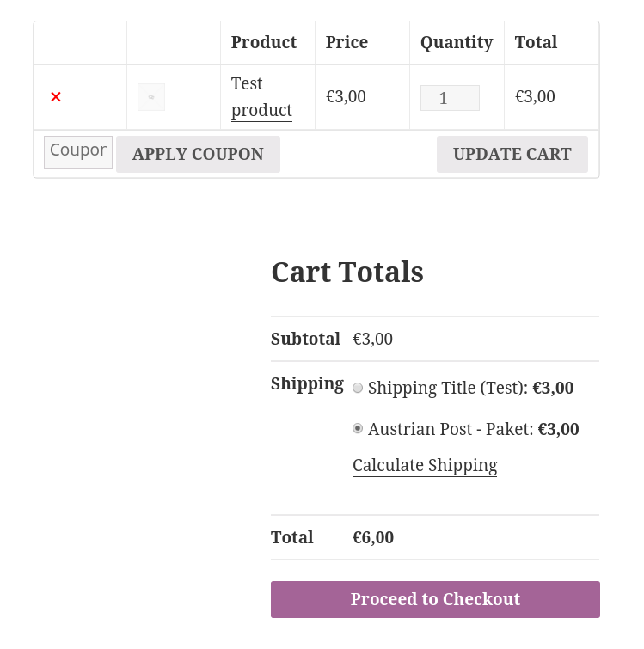Click the Coupon code input field
This screenshot has width=644, height=649.
pos(78,152)
